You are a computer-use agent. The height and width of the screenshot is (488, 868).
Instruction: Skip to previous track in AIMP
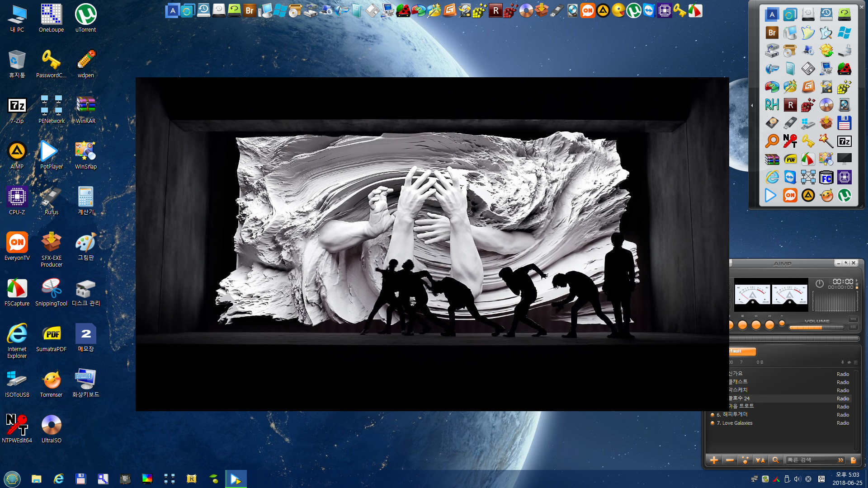pyautogui.click(x=756, y=325)
